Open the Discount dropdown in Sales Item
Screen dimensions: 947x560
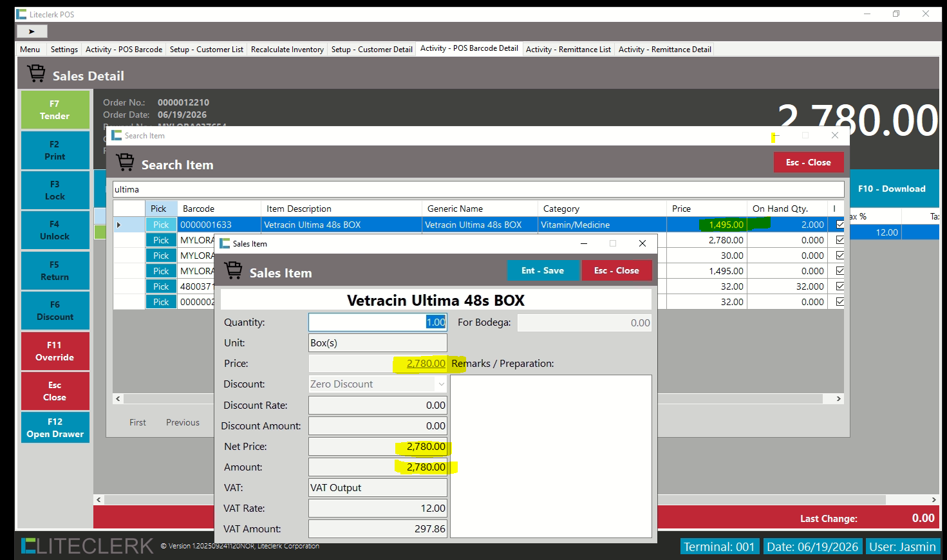tap(441, 384)
